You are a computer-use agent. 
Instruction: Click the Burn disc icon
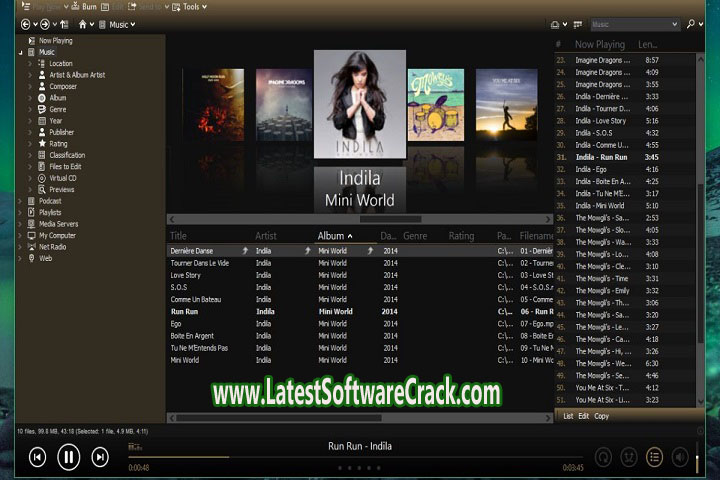[74, 6]
